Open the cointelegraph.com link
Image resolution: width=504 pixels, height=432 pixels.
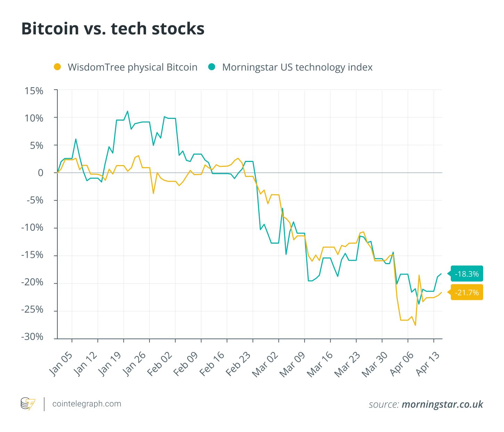click(87, 404)
